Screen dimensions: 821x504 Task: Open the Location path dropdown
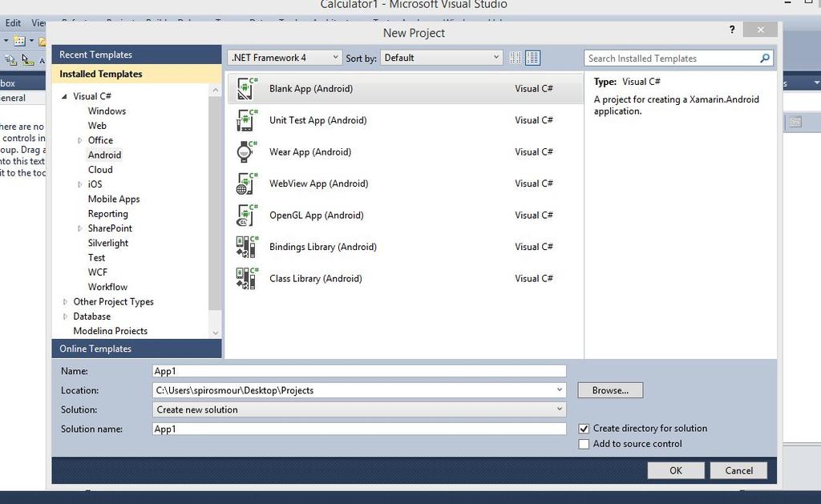pyautogui.click(x=559, y=390)
